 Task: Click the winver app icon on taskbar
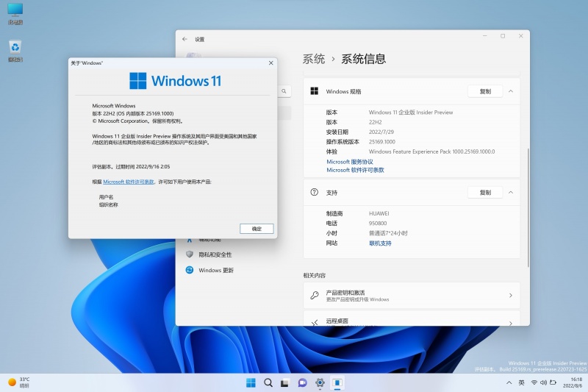coord(337,382)
